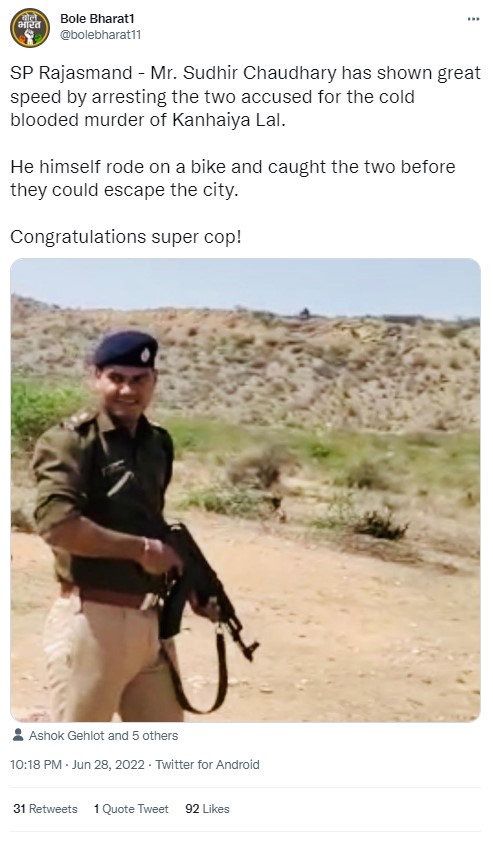Image resolution: width=493 pixels, height=842 pixels.
Task: View the 31 Retweets list
Action: [x=45, y=809]
